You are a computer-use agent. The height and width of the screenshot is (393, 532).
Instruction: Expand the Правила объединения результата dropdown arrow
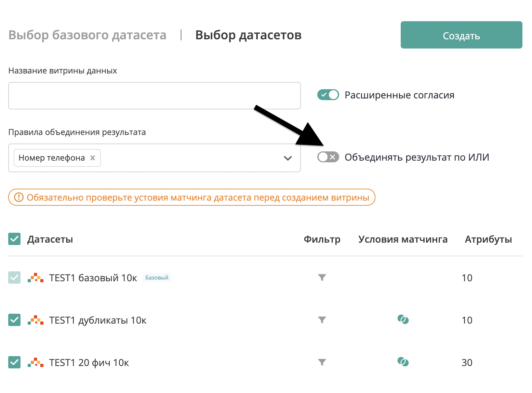pos(288,158)
